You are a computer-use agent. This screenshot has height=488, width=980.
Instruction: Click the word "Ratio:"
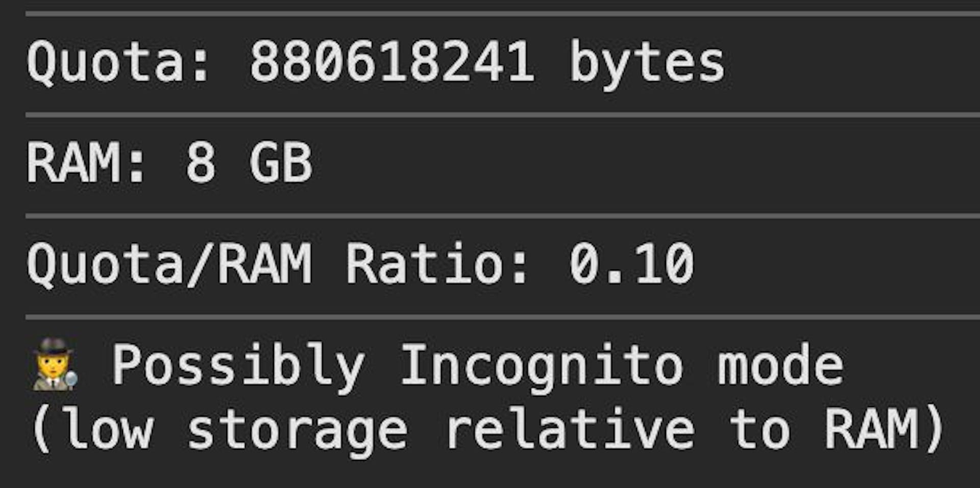point(437,264)
